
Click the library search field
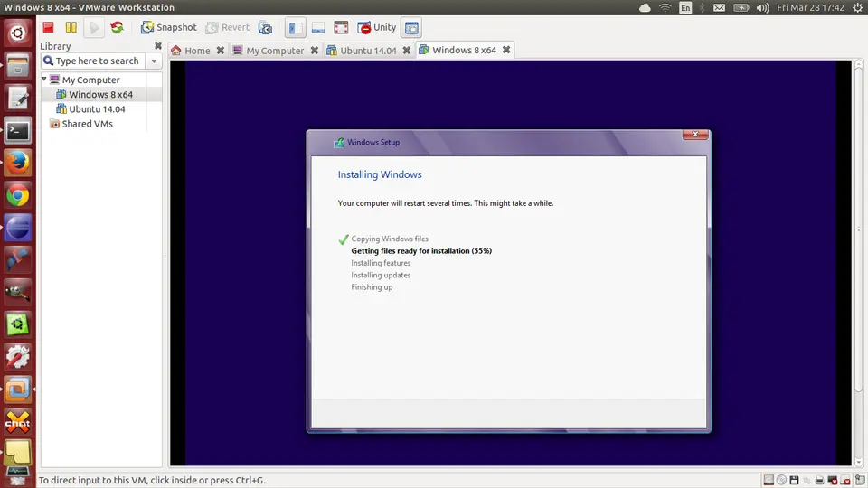93,61
